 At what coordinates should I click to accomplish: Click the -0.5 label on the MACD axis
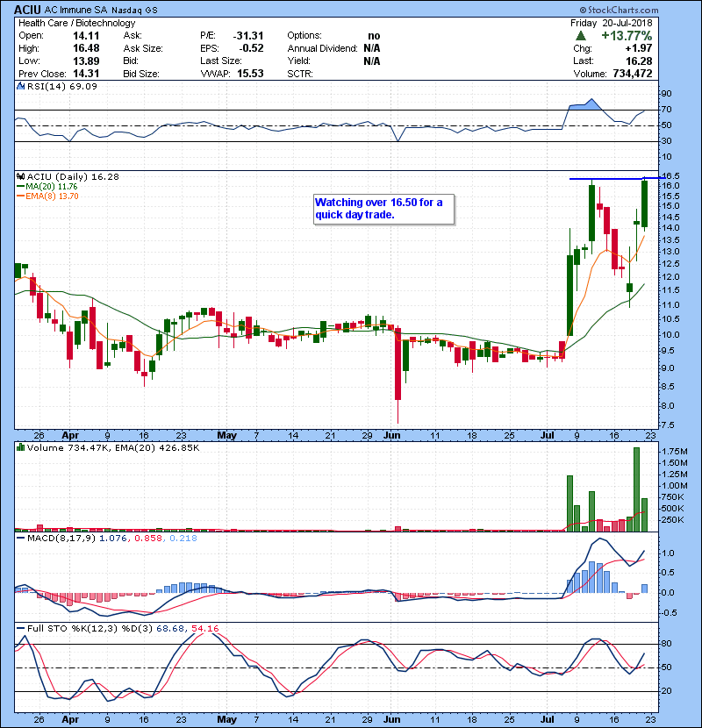pyautogui.click(x=670, y=613)
